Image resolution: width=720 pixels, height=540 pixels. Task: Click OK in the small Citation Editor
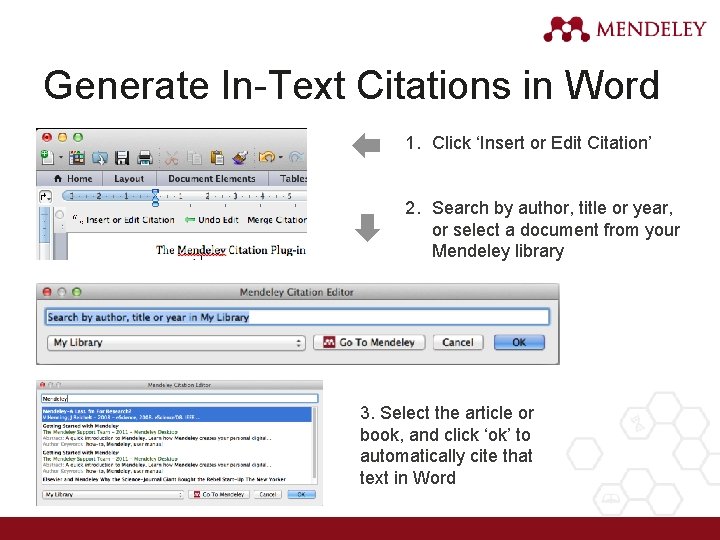(301, 494)
